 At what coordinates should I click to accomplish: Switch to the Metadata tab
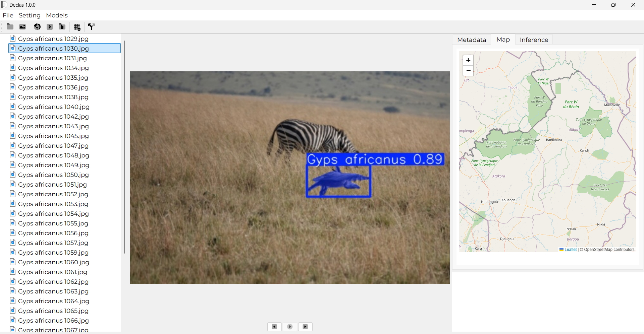[x=471, y=40]
